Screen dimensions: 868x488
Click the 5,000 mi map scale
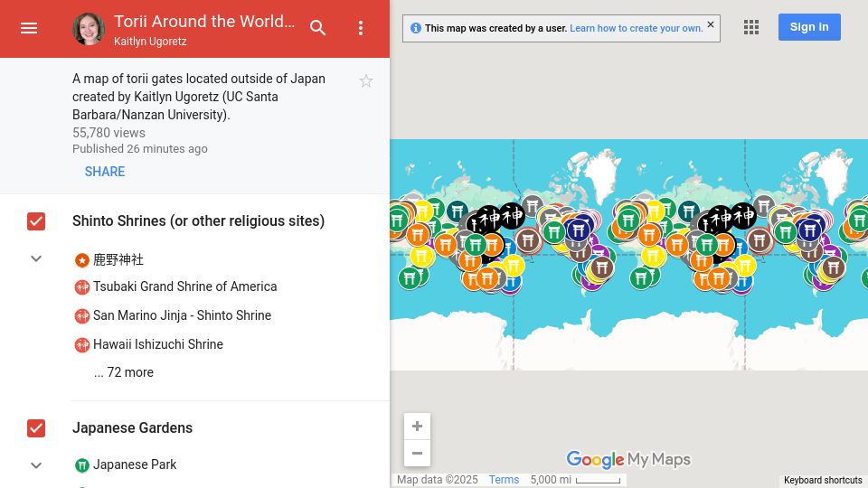(575, 480)
